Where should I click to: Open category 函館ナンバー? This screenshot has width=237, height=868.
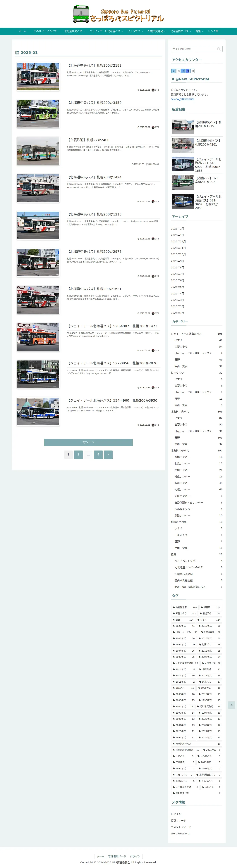pos(198,457)
